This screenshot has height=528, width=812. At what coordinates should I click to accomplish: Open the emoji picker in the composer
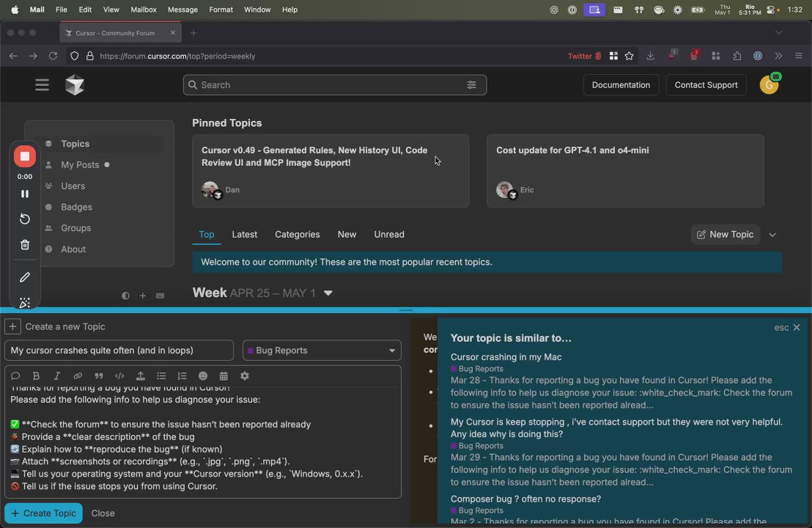[x=203, y=375]
